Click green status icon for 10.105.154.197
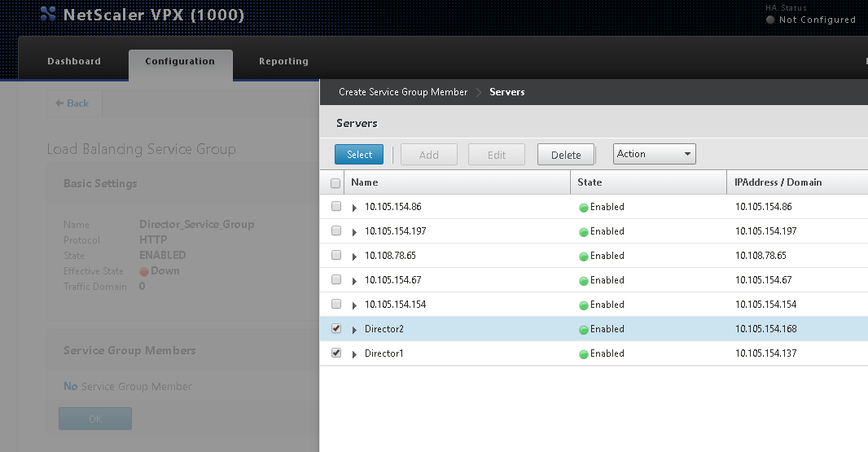Screen dimensions: 868x452 pos(583,232)
